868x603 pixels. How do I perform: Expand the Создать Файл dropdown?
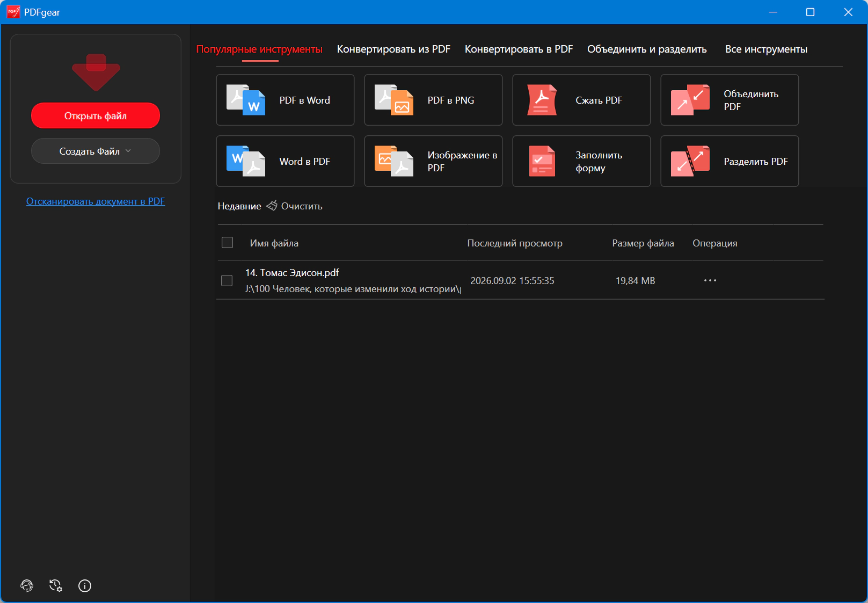pyautogui.click(x=96, y=151)
